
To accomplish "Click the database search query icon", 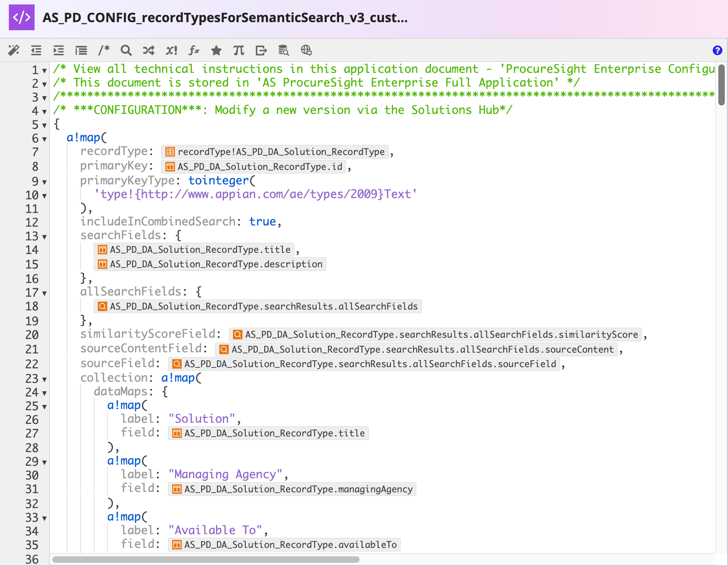I will click(284, 50).
